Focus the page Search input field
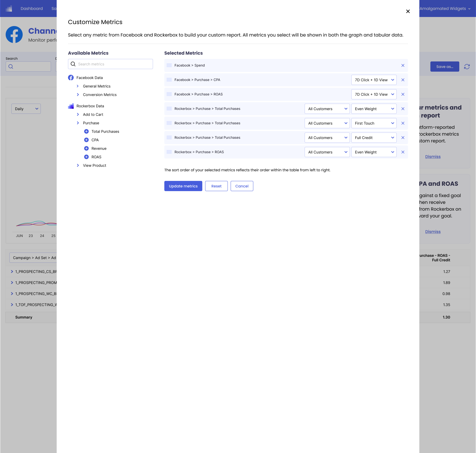The height and width of the screenshot is (453, 476). tap(28, 67)
